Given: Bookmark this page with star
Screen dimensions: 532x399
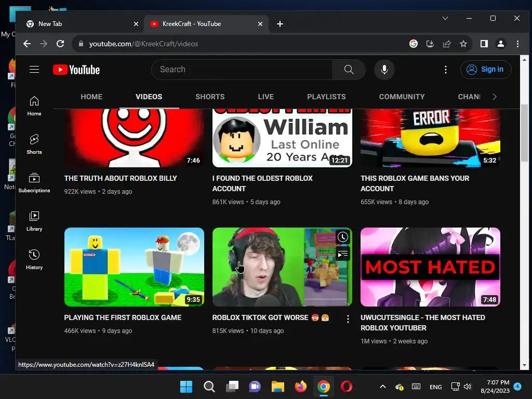Looking at the screenshot, I should [x=463, y=44].
